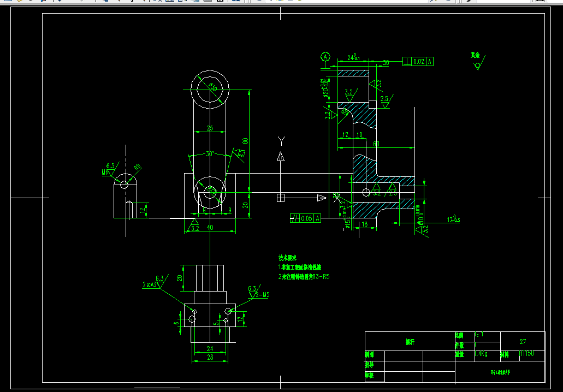Image resolution: width=563 pixels, height=392 pixels.
Task: Click the 材料 label in title block
Action: tap(505, 355)
